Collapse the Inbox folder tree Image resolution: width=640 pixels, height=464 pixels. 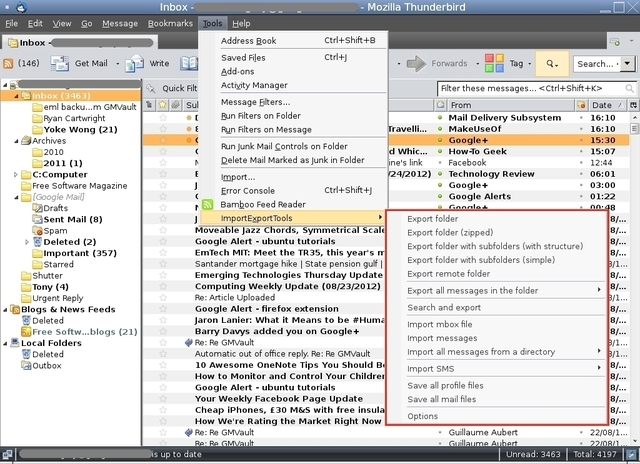point(16,96)
